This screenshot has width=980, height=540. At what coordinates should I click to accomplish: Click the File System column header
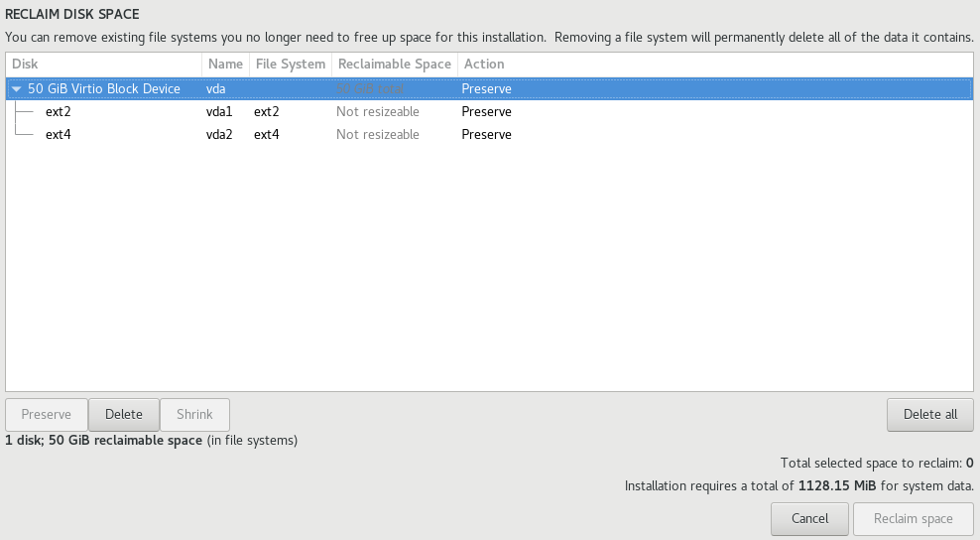pyautogui.click(x=290, y=64)
